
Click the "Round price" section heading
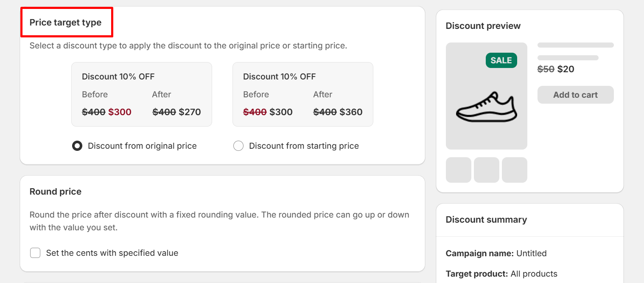56,192
